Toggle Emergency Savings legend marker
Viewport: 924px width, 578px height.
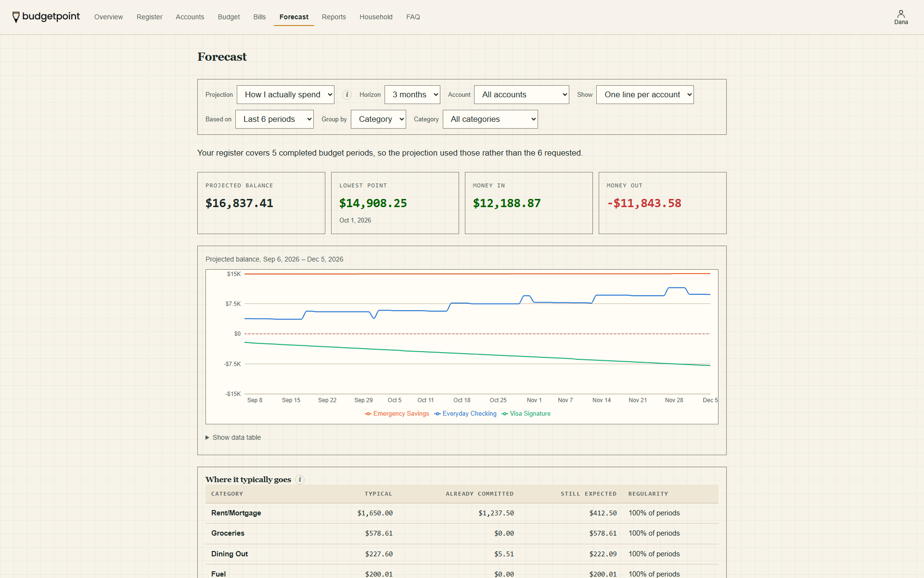(x=368, y=414)
